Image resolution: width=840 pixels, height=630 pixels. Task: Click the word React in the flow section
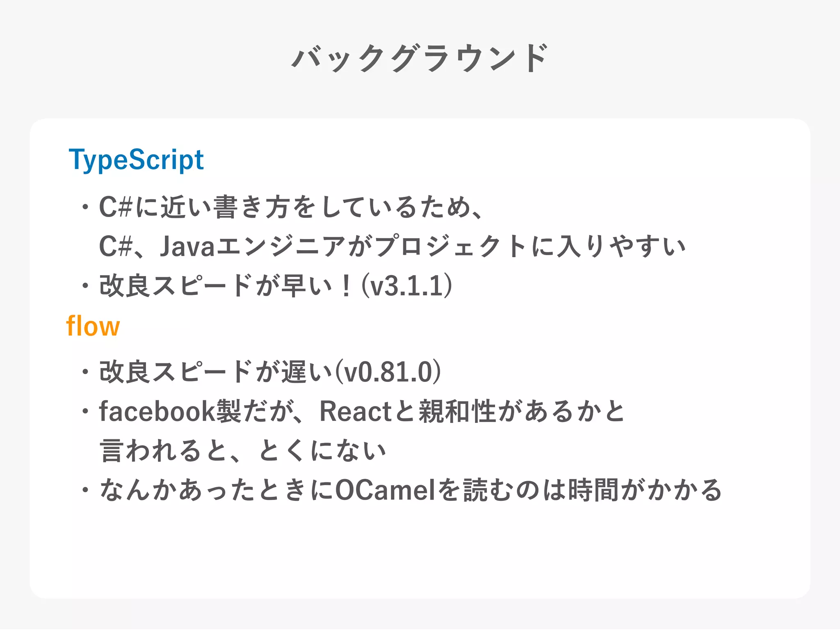coord(355,411)
